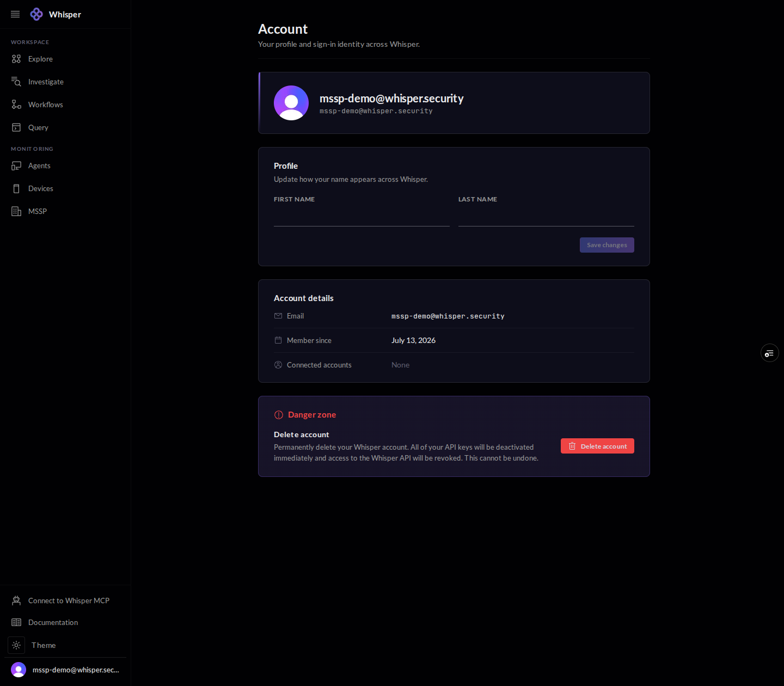Click the Connected accounts label
This screenshot has height=686, width=784.
(319, 365)
